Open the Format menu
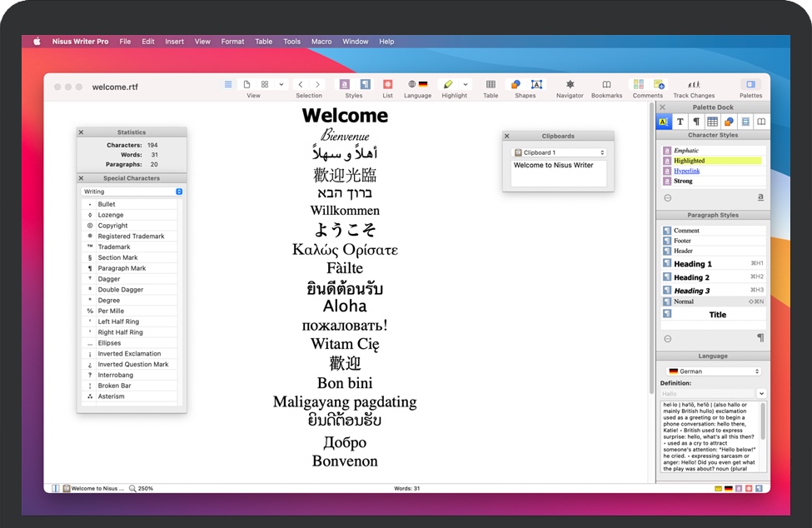 tap(232, 42)
